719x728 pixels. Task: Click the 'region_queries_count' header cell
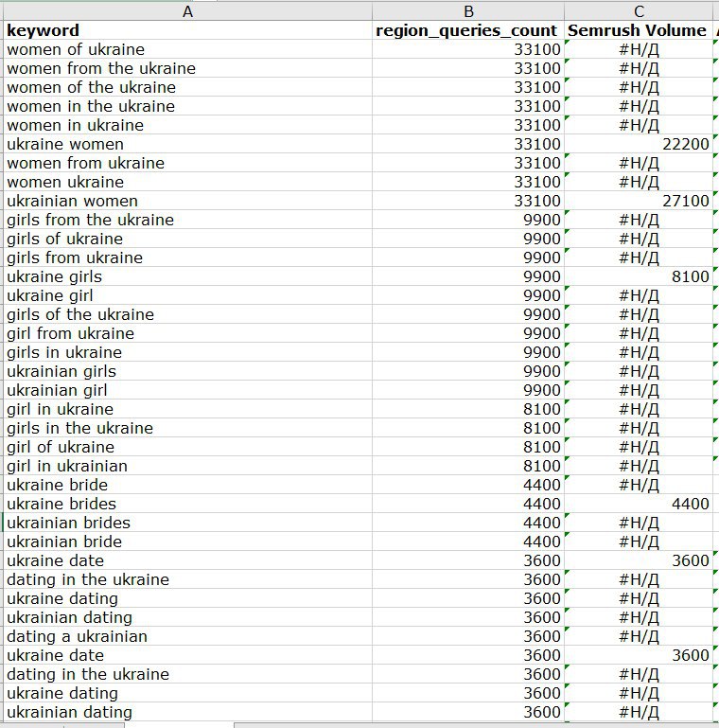click(x=468, y=30)
